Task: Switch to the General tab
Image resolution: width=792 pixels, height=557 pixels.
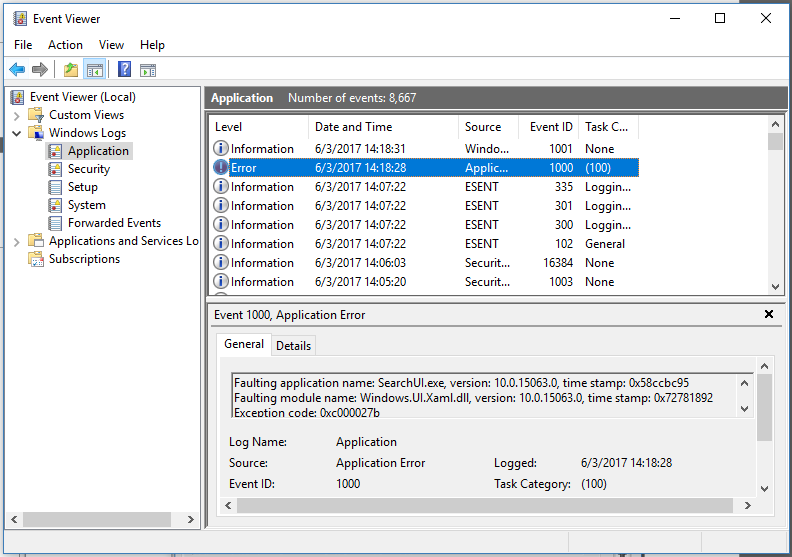Action: click(x=244, y=344)
